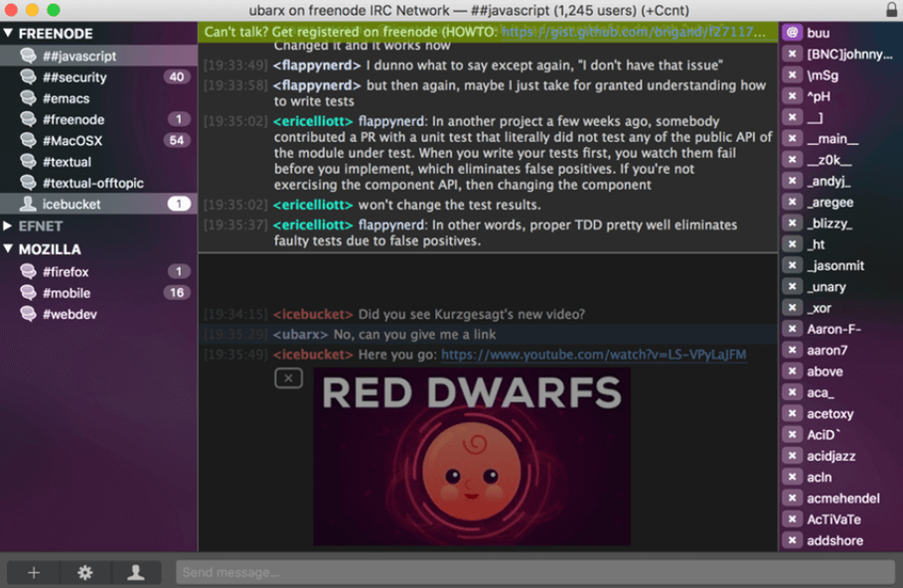Go to the #textual channel

pos(98,162)
